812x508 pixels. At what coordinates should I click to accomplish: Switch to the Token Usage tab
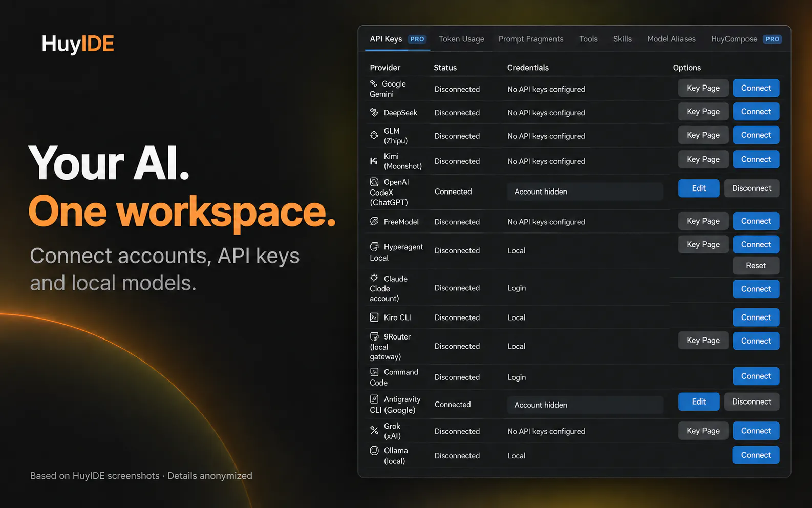461,39
